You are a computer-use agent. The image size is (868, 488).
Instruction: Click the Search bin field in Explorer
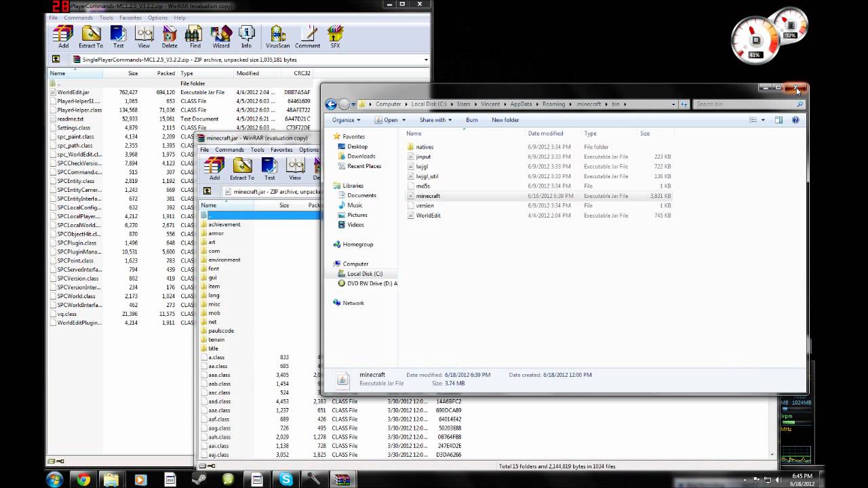[745, 104]
